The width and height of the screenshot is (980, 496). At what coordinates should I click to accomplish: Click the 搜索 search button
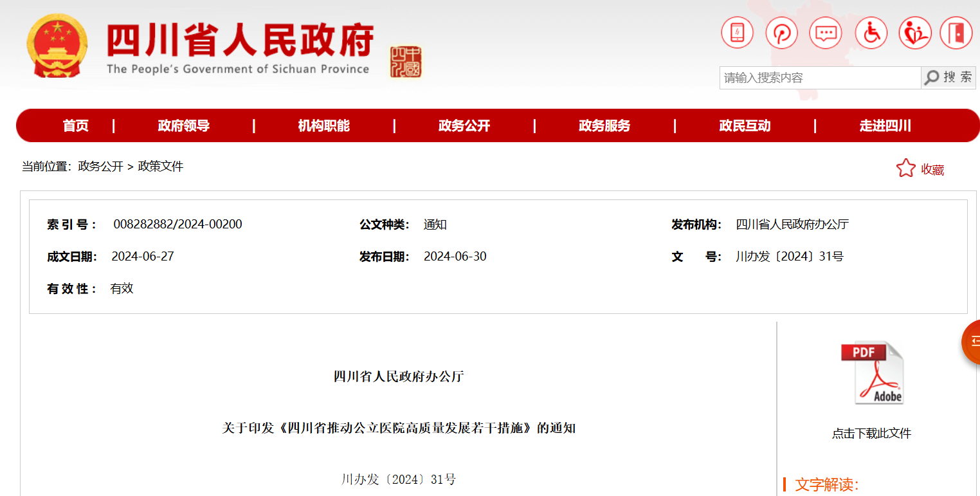point(948,78)
